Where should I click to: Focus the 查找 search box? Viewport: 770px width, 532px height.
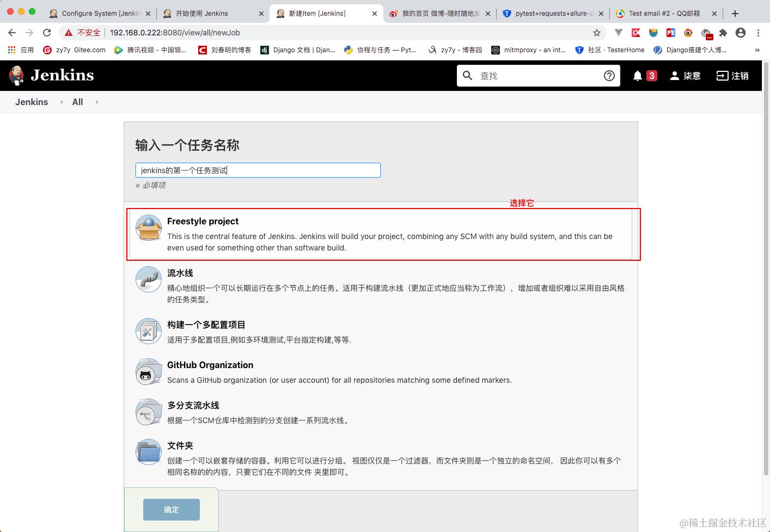pyautogui.click(x=538, y=76)
